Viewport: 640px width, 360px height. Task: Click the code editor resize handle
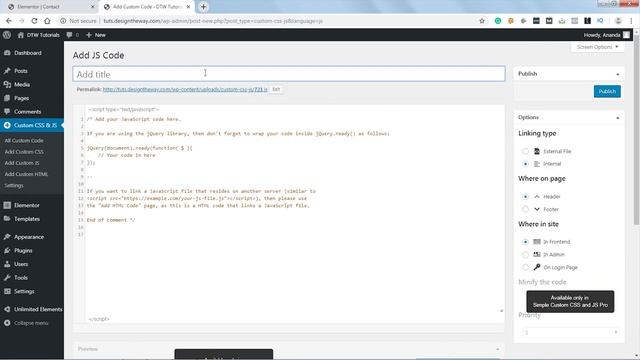pyautogui.click(x=501, y=311)
